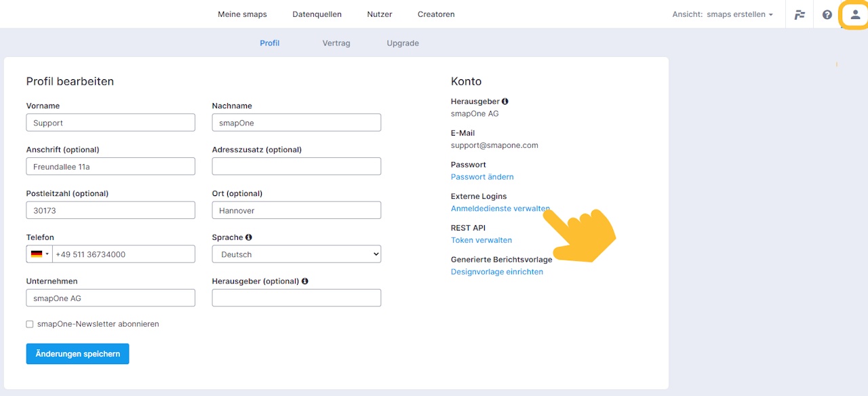Click Passwort ändern link

(x=482, y=177)
